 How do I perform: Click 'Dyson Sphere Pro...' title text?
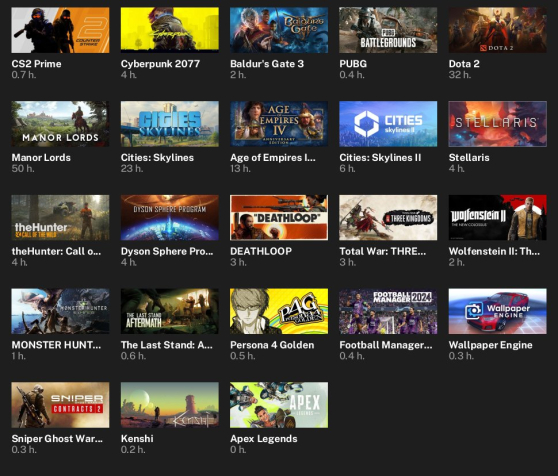coord(167,251)
